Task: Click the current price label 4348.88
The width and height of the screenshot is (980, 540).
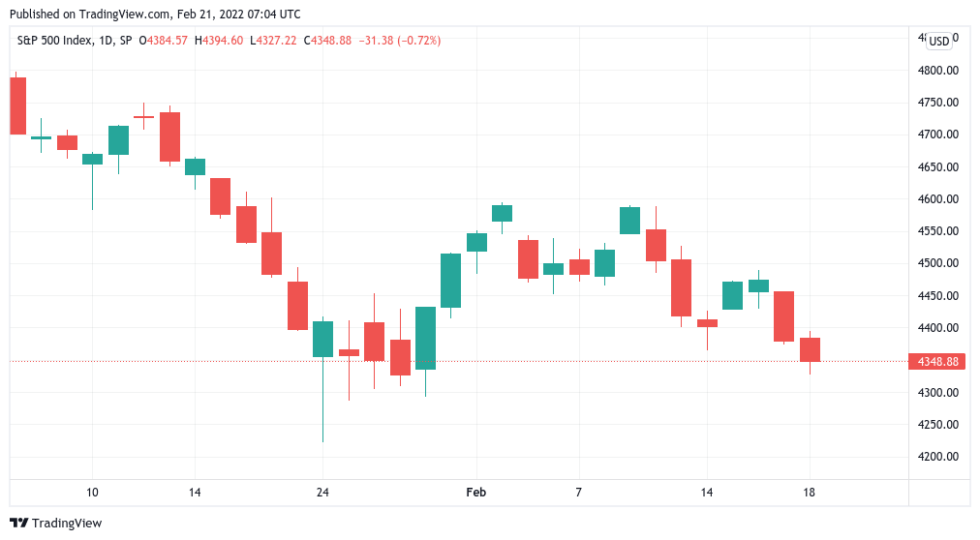Action: click(x=937, y=362)
